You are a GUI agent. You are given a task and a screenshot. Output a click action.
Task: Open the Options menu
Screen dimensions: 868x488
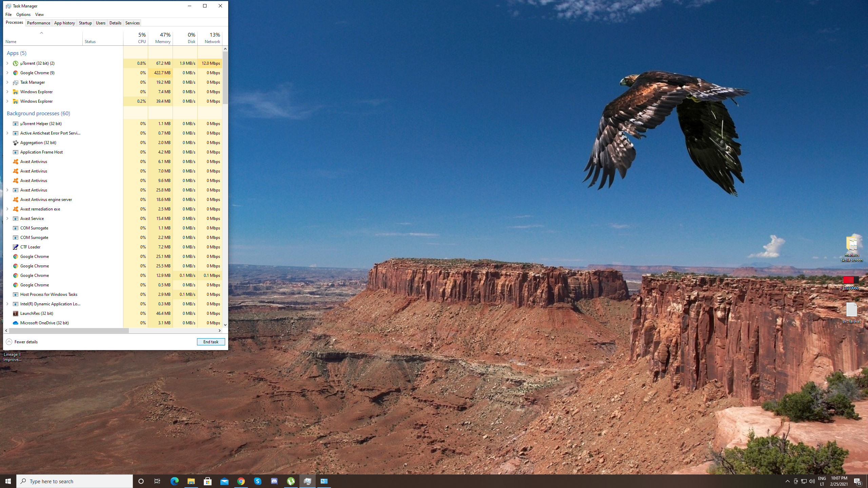point(23,15)
